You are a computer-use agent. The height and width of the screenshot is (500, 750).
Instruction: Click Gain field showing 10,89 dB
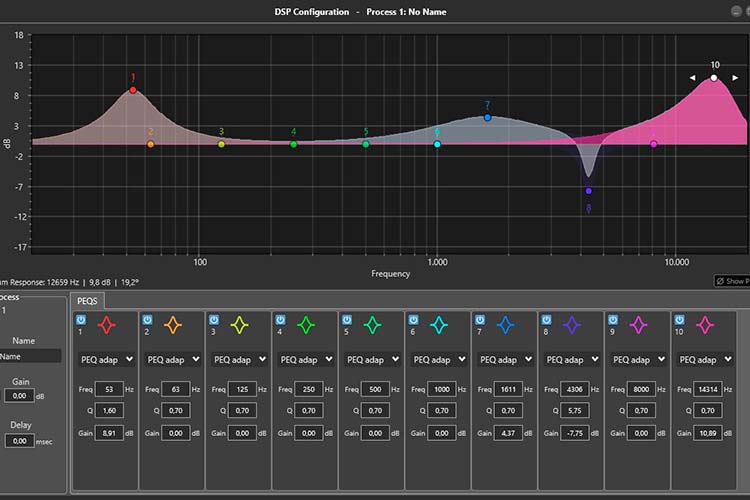707,433
